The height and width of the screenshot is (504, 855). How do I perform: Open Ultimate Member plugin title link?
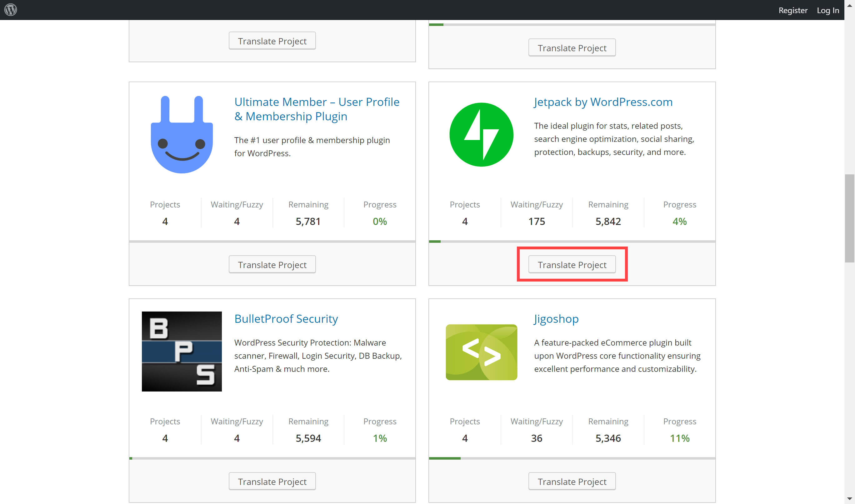tap(317, 109)
